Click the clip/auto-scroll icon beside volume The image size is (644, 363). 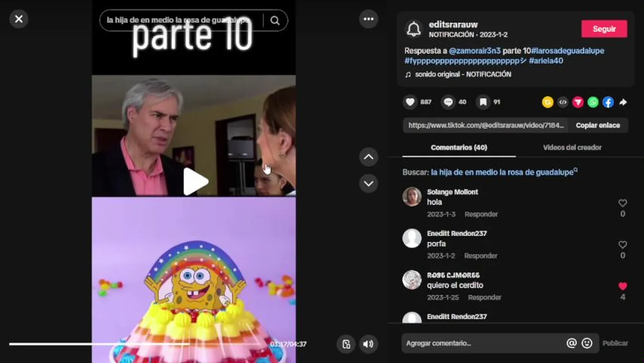[x=346, y=344]
